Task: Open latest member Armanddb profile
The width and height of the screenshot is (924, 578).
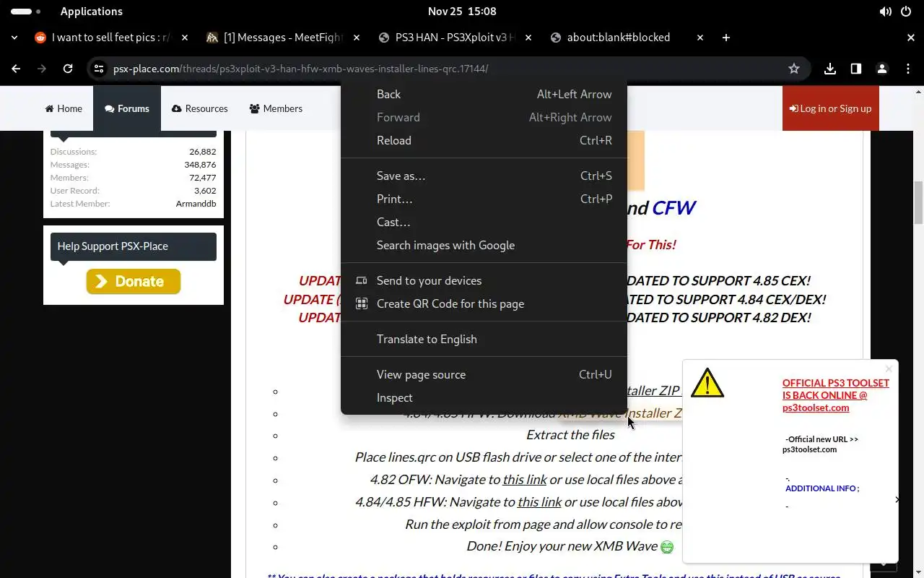Action: pos(196,204)
